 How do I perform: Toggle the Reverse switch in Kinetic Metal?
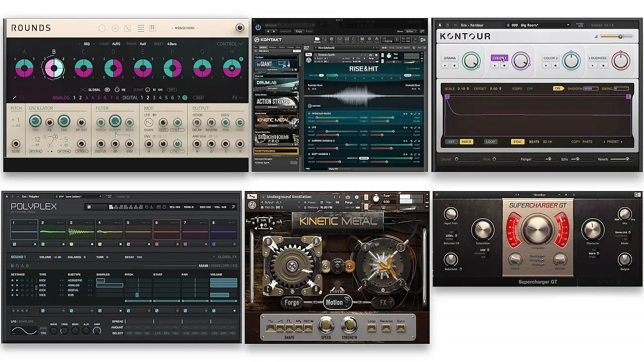386,327
